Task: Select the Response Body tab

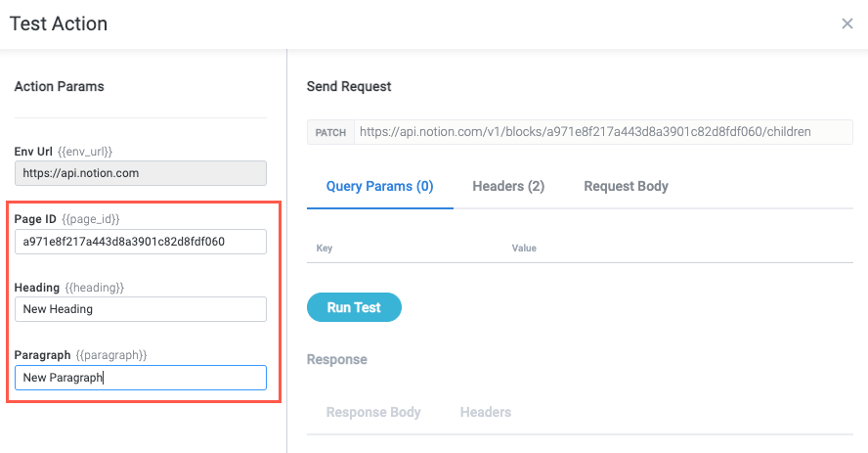Action: [x=373, y=412]
